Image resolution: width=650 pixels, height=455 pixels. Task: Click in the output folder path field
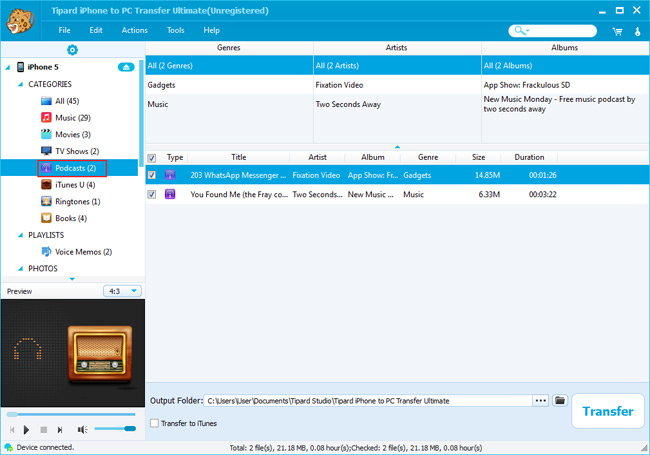[x=368, y=400]
